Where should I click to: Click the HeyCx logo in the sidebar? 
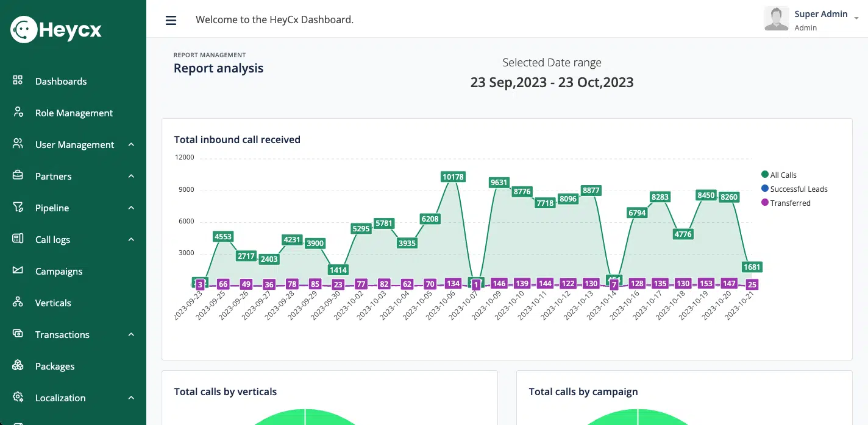click(x=56, y=29)
